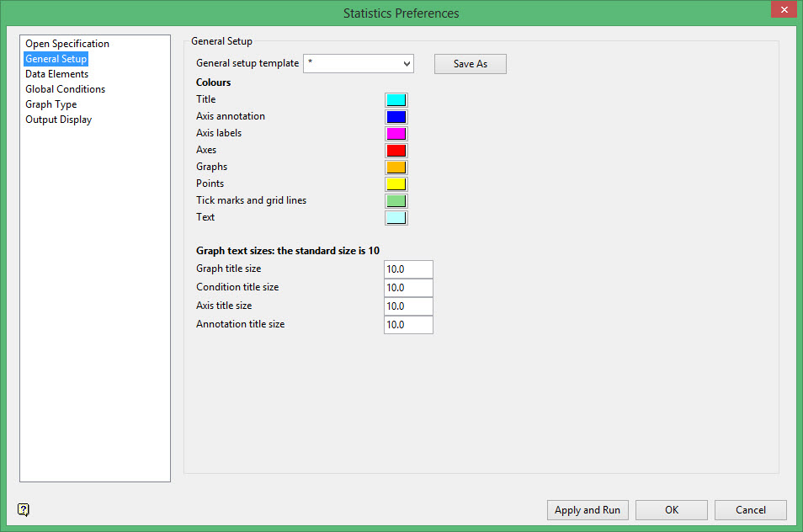The image size is (803, 532).
Task: Click Cancel to dismiss the dialog
Action: pos(750,510)
